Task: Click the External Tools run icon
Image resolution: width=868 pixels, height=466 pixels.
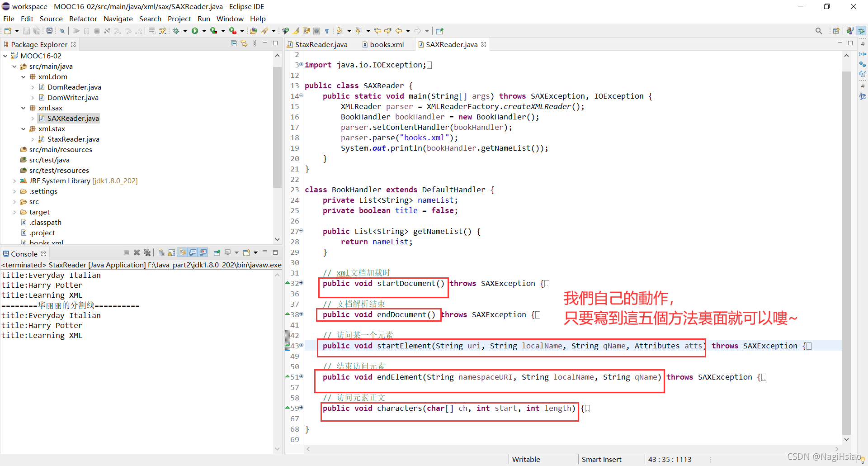Action: (x=233, y=31)
